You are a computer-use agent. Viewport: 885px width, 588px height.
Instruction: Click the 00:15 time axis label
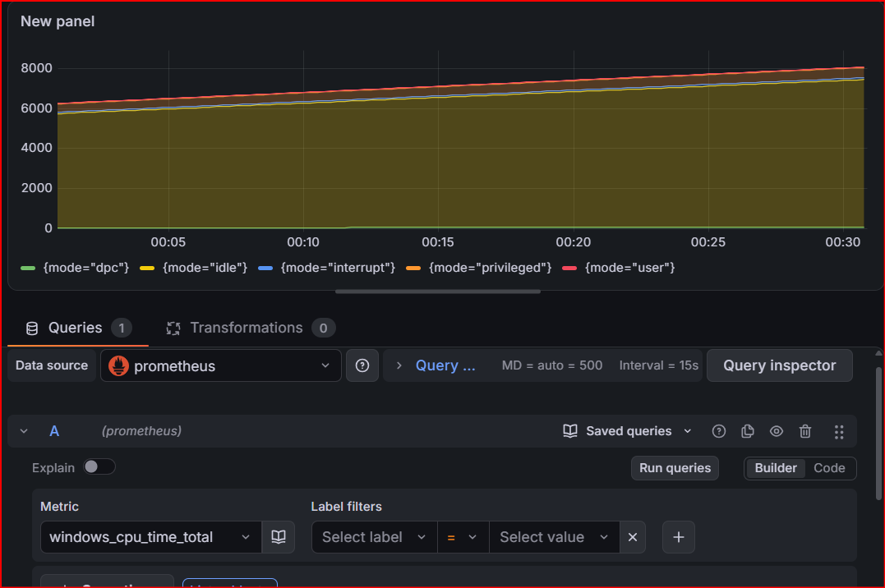click(x=438, y=242)
